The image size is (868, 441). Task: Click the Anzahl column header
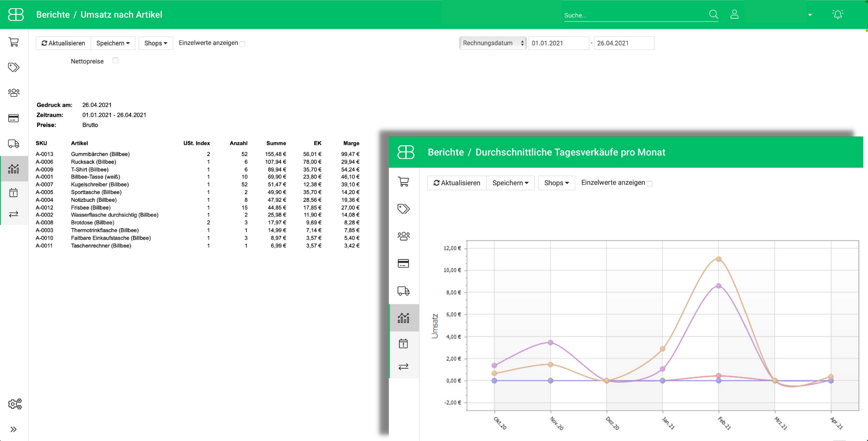point(239,143)
